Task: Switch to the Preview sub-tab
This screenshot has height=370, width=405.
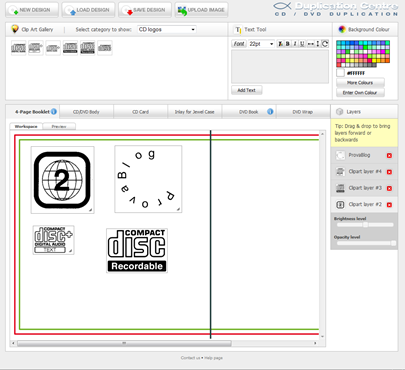Action: (x=59, y=127)
